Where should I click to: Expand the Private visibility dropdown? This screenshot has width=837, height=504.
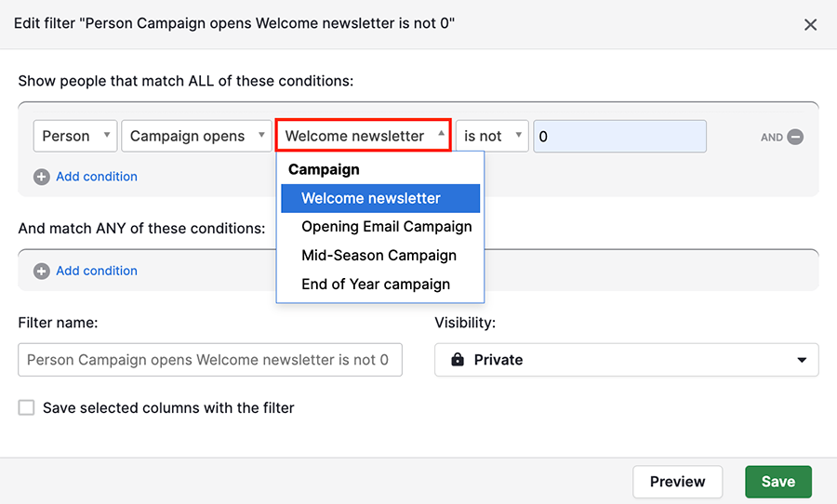coord(626,360)
